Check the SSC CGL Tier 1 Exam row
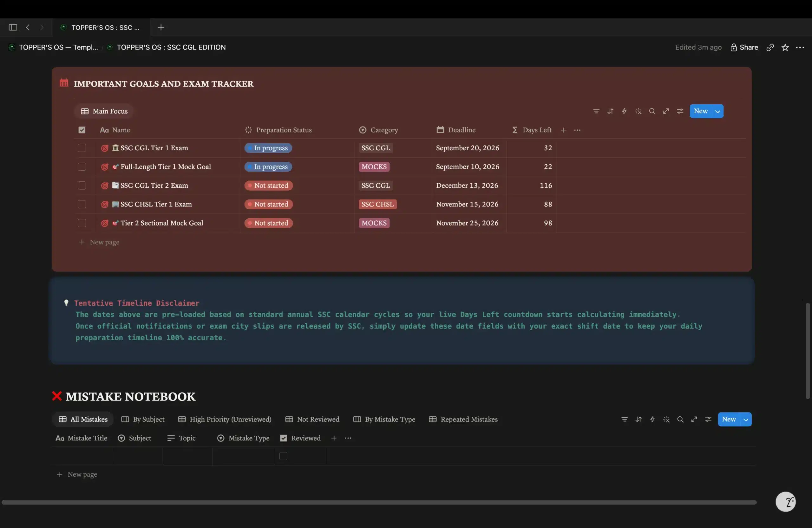This screenshot has height=528, width=812. coord(82,148)
